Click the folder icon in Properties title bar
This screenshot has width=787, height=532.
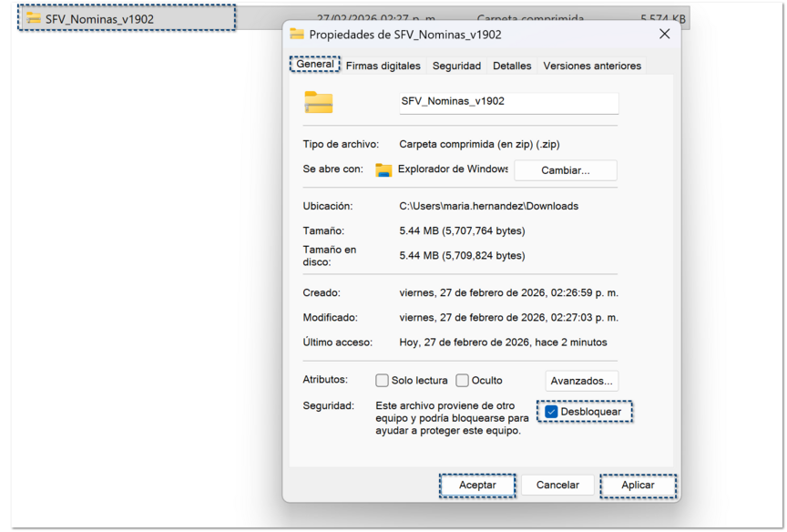coord(297,34)
